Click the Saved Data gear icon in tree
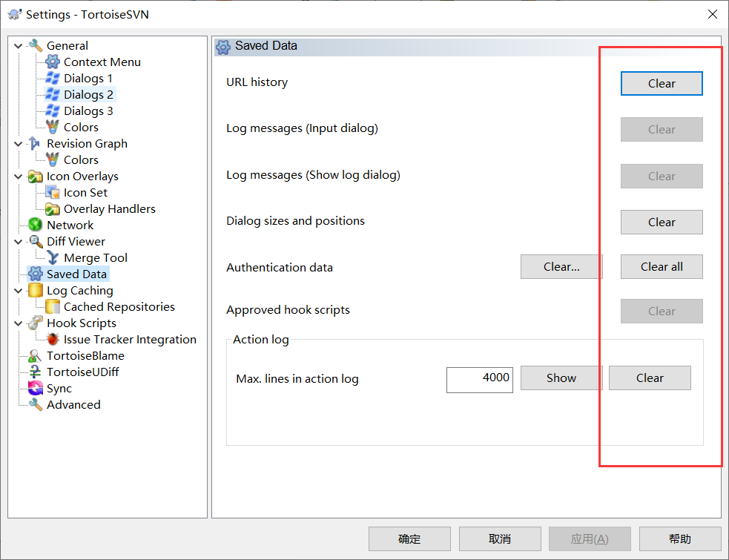The image size is (729, 560). pos(36,274)
